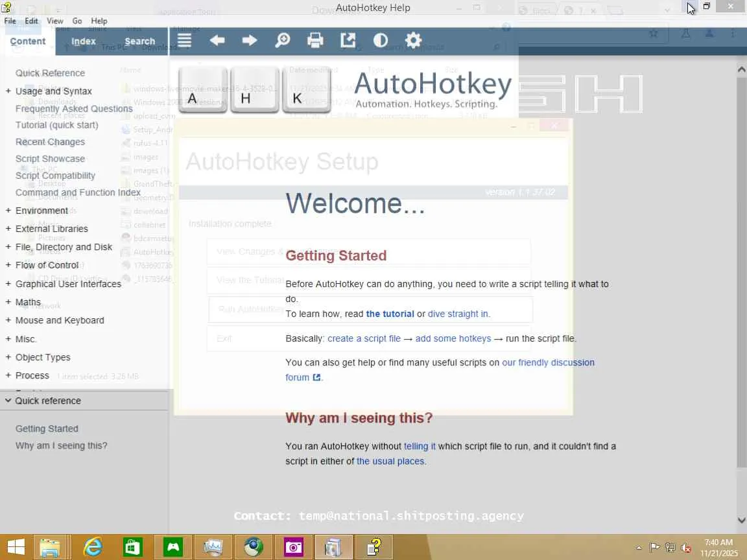Switch to the Content tab

click(28, 41)
